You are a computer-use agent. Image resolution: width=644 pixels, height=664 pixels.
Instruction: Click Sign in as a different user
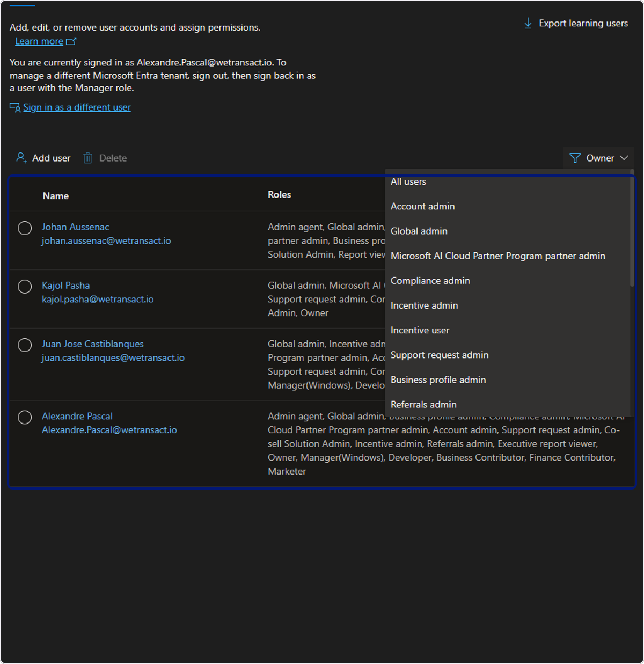click(77, 107)
